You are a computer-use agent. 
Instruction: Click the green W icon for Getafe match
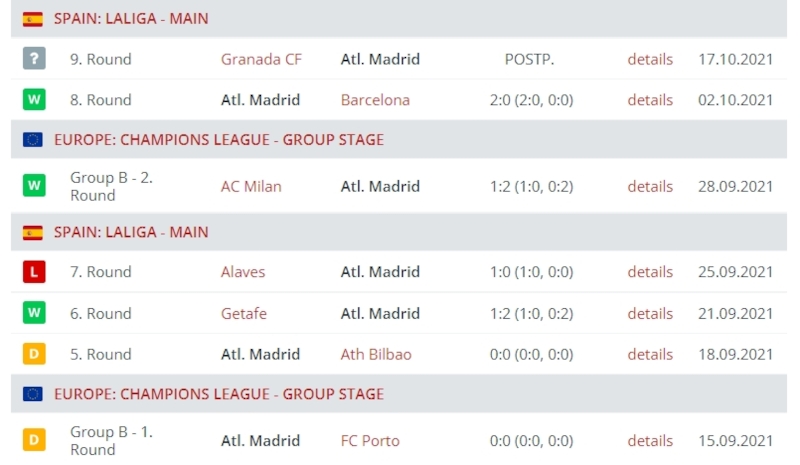point(34,313)
